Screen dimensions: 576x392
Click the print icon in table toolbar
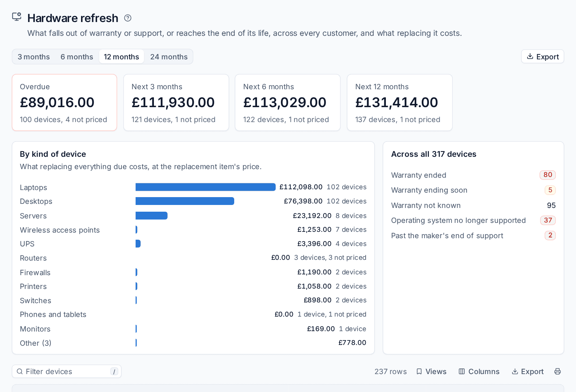558,371
